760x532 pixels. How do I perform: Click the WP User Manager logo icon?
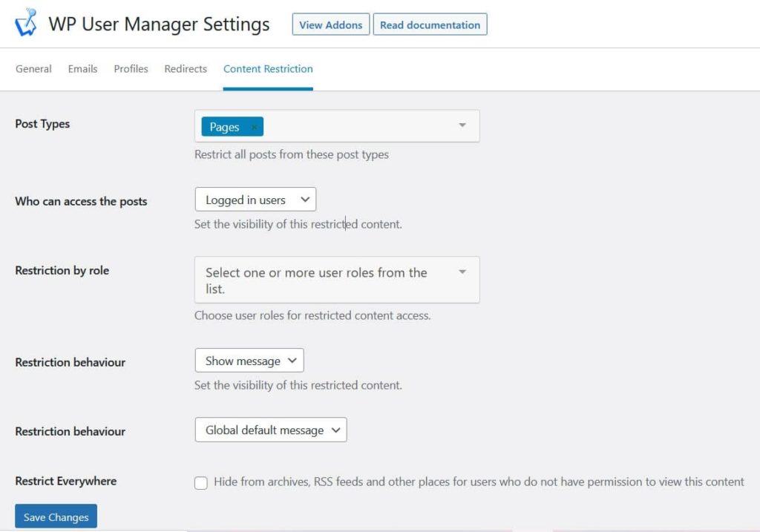(x=26, y=23)
